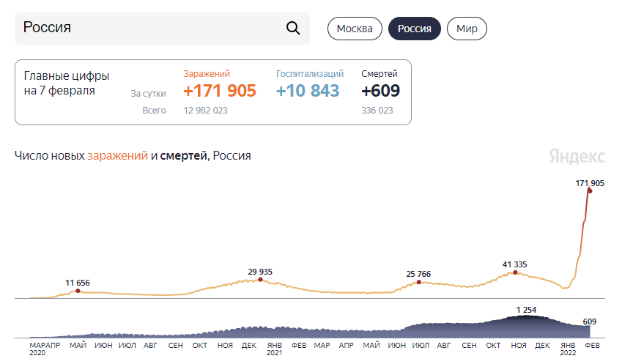Click the Россия search input field
This screenshot has height=364, width=622.
[147, 29]
